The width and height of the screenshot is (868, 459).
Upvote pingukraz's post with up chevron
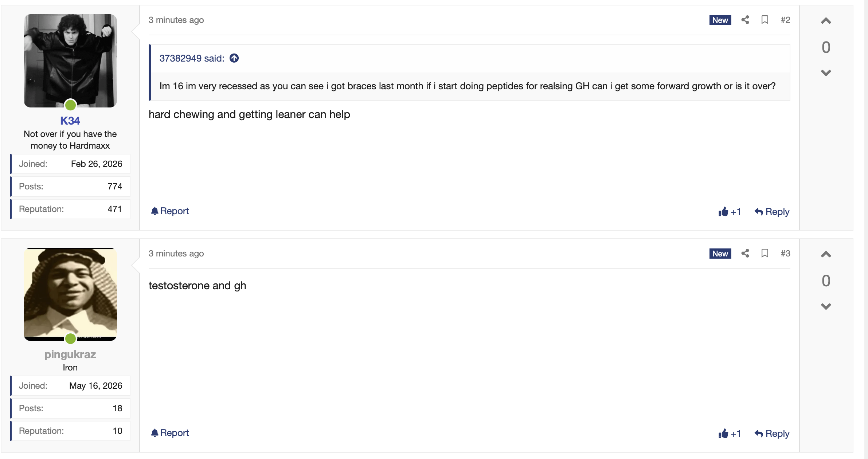click(826, 254)
